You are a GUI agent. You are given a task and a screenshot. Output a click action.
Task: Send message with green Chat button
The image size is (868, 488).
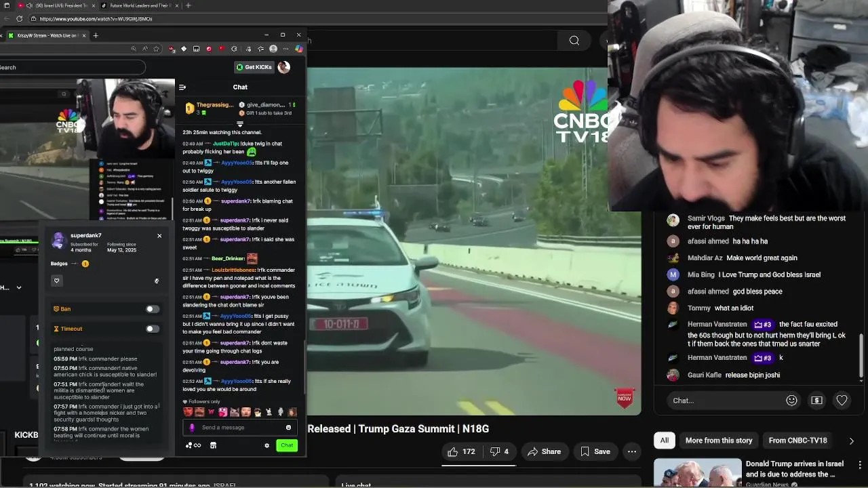pos(287,445)
